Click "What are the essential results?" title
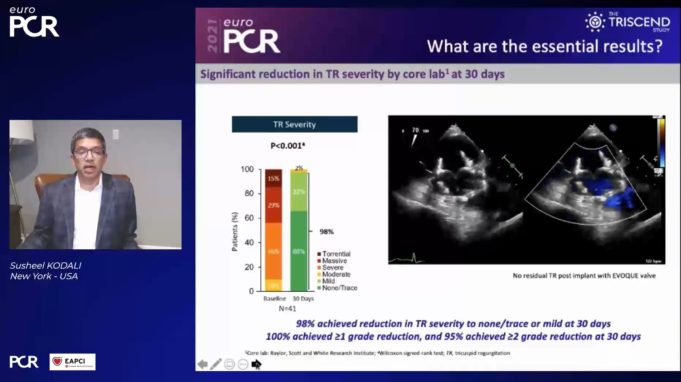 click(x=545, y=46)
